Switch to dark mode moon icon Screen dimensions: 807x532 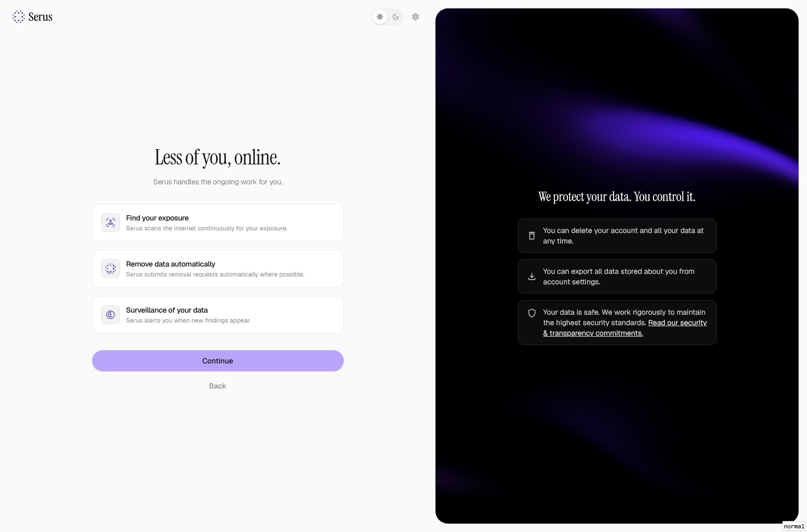[396, 17]
